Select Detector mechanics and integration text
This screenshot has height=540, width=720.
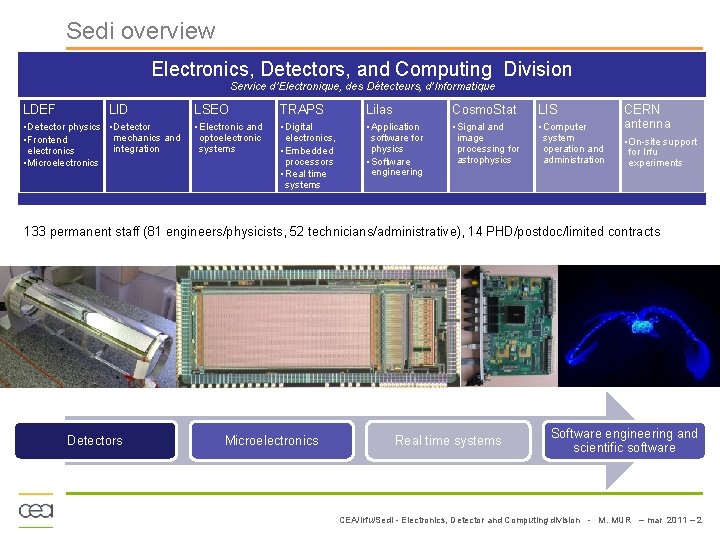pos(145,138)
